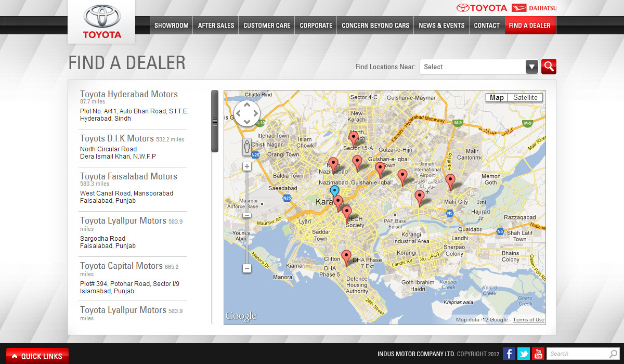
Task: Select Toyota Faisalabad Motors dealer
Action: (128, 176)
